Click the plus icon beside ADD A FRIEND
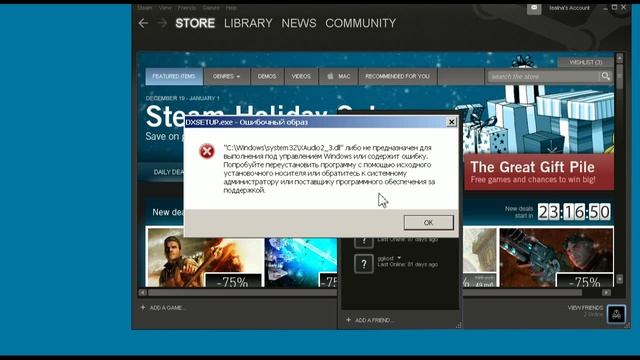 (348, 320)
